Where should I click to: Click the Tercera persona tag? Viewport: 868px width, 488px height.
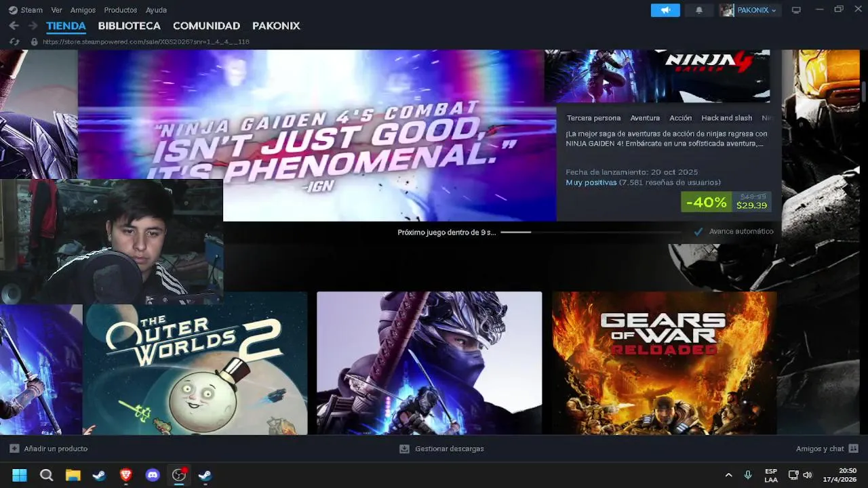[593, 118]
